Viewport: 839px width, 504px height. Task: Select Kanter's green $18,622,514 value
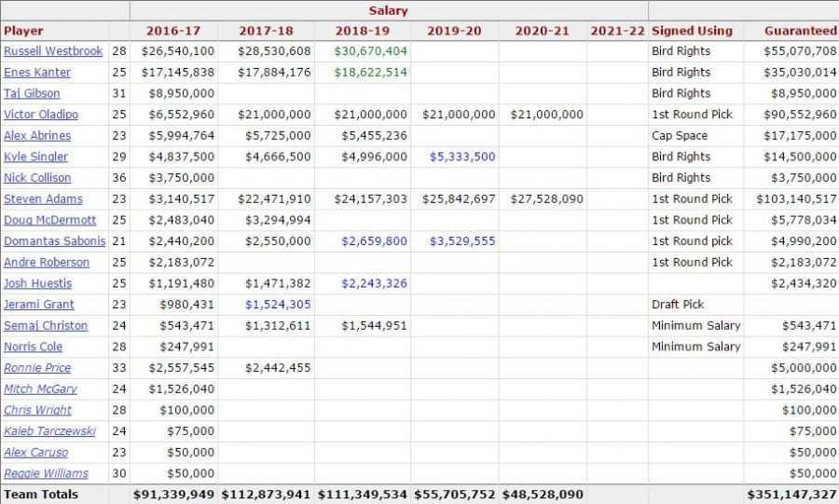click(x=370, y=72)
